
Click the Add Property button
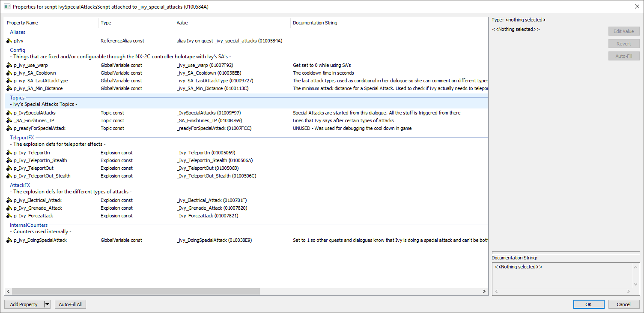coord(24,304)
